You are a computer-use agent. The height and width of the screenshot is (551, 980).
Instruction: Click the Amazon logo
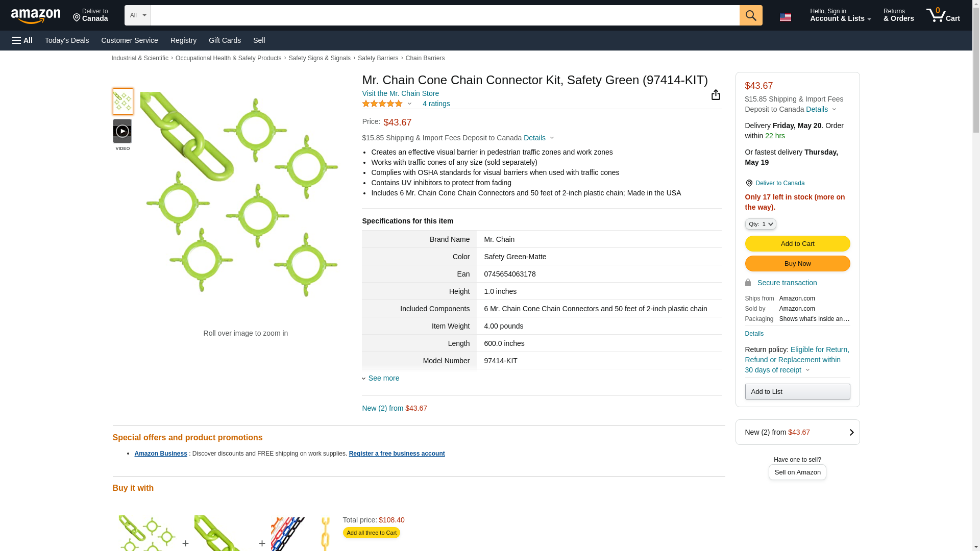(x=36, y=16)
